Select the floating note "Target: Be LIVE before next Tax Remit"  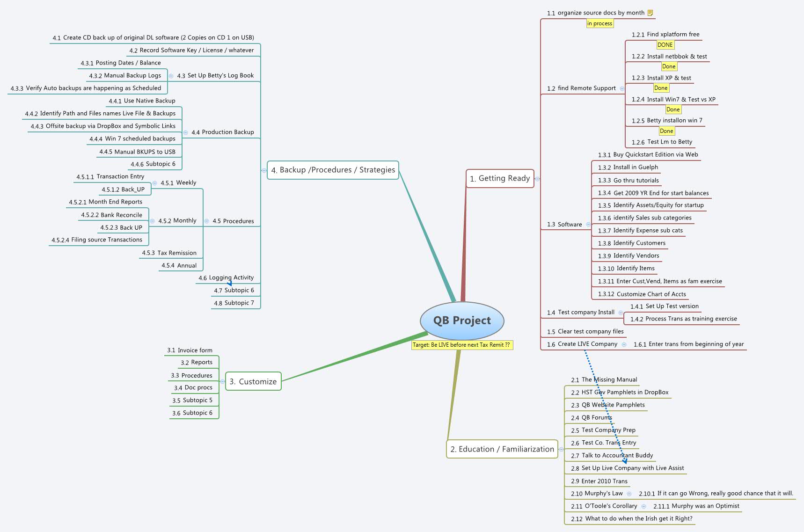[x=461, y=345]
